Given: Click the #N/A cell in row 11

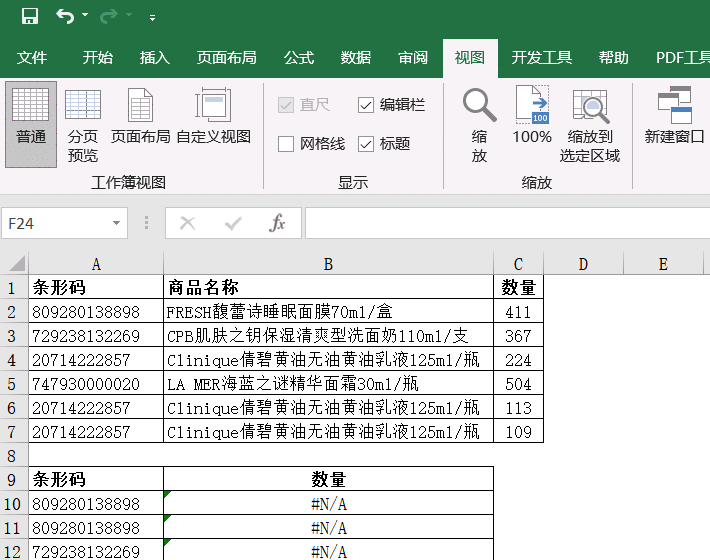Looking at the screenshot, I should coord(328,527).
